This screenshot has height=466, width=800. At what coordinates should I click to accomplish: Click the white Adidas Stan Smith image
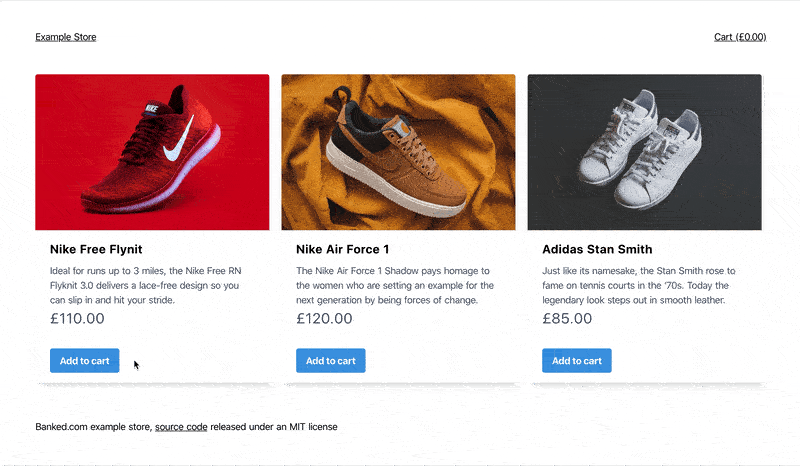pyautogui.click(x=644, y=152)
